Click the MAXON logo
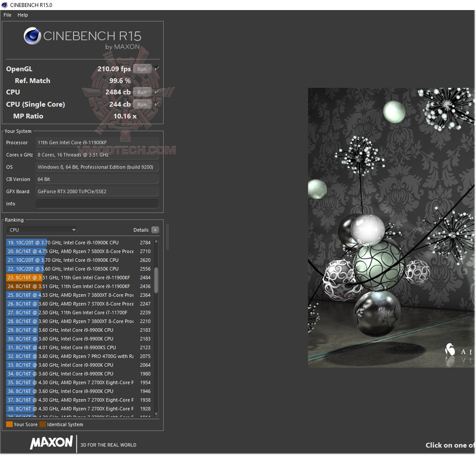This screenshot has height=455, width=476. click(51, 442)
